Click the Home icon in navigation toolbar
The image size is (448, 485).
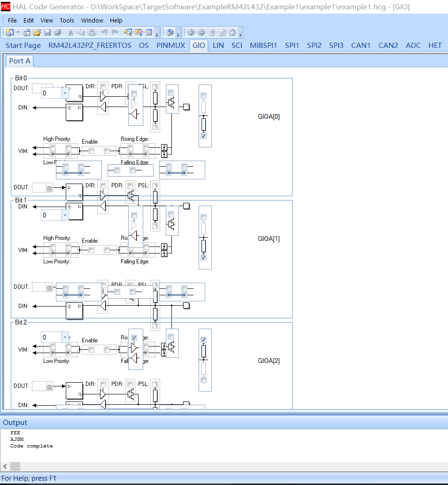[x=232, y=32]
